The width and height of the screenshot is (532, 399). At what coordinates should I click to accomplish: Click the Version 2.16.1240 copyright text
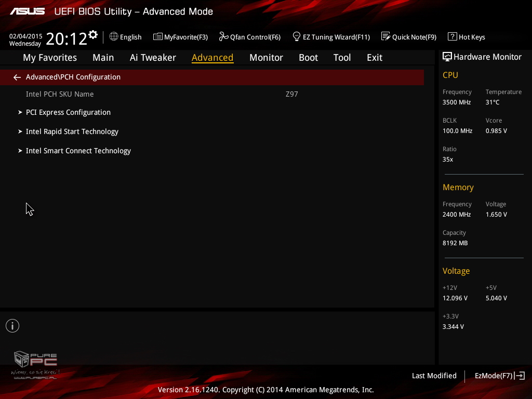(265, 390)
